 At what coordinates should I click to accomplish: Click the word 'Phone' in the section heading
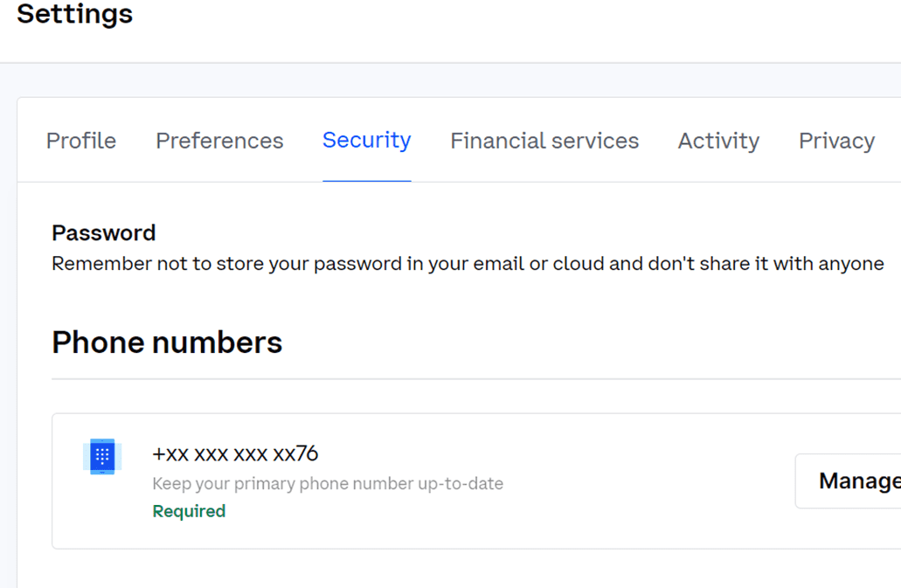click(x=101, y=342)
